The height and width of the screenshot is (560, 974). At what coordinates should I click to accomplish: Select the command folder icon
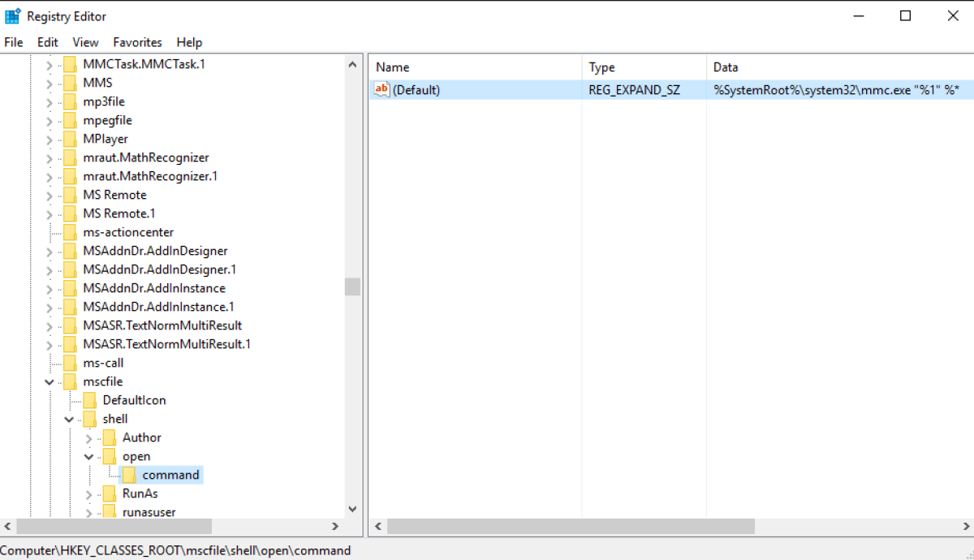(130, 475)
